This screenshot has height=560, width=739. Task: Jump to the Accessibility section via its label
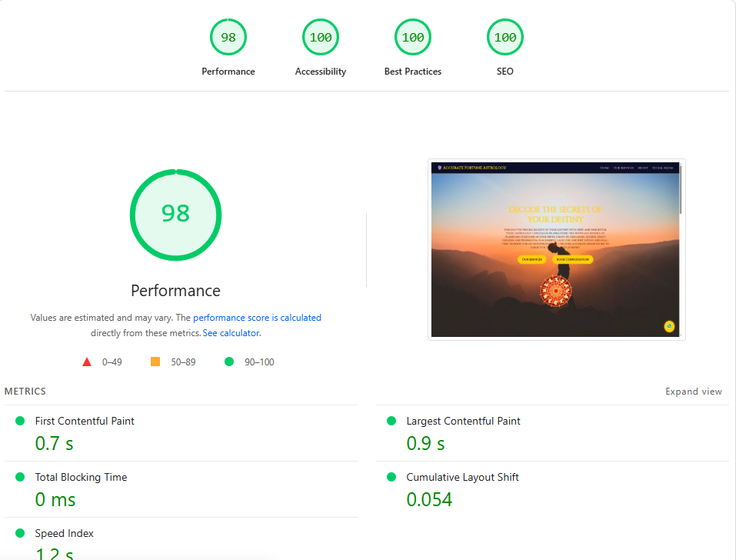point(321,72)
